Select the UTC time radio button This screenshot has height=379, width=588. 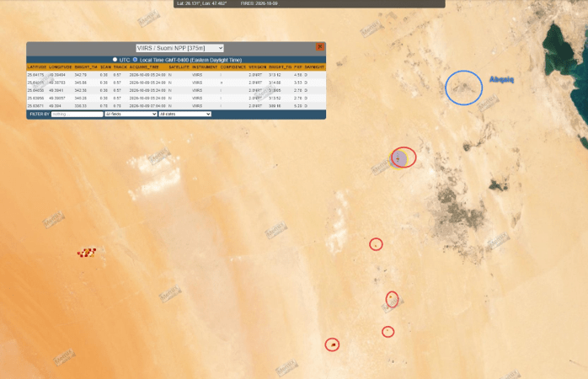(x=115, y=60)
